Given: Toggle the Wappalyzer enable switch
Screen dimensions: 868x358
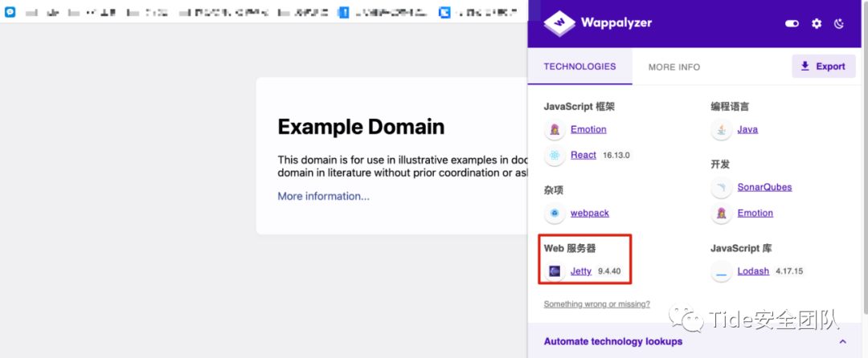Looking at the screenshot, I should [792, 23].
